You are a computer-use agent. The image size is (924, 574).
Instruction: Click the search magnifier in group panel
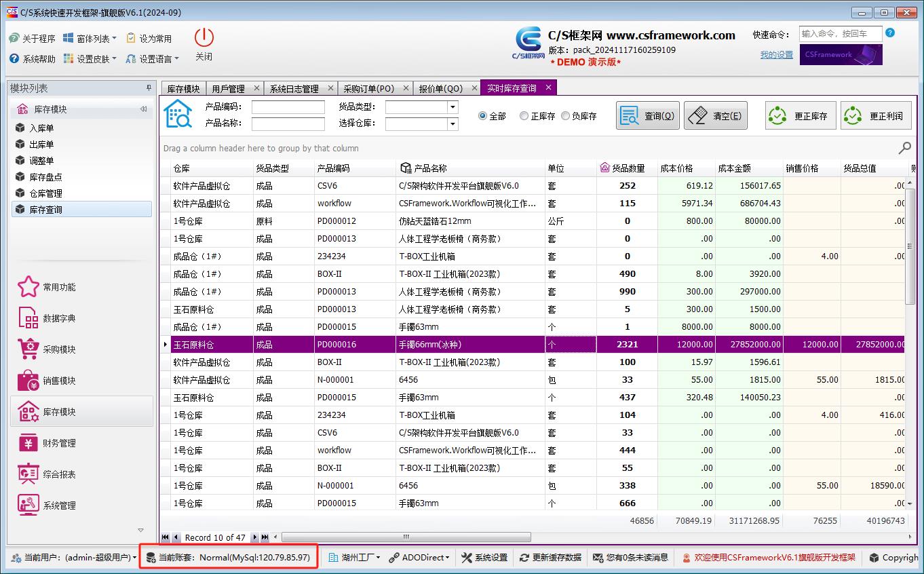[904, 148]
